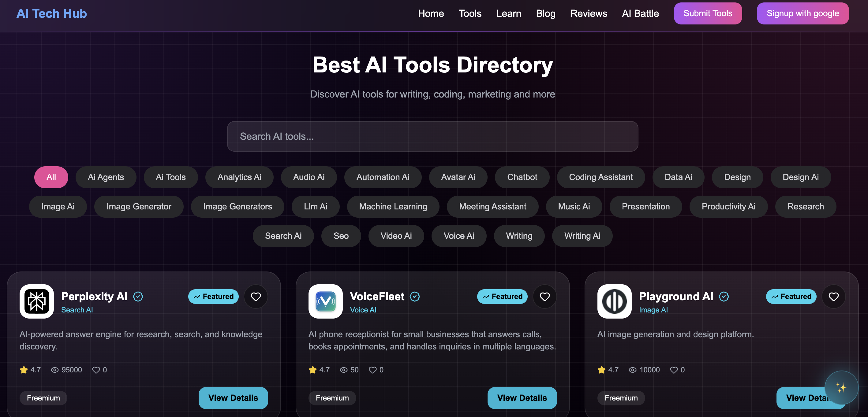Focus the Search AI tools input field
This screenshot has width=868, height=417.
point(433,136)
